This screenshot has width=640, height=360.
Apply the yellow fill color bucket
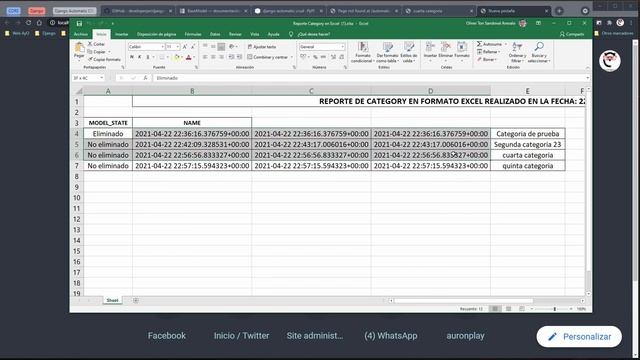177,58
